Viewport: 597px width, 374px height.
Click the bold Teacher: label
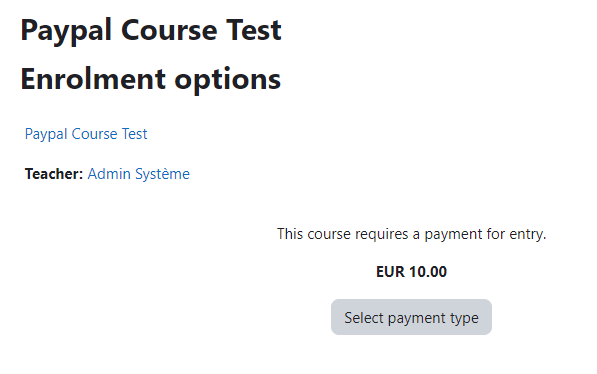point(54,174)
